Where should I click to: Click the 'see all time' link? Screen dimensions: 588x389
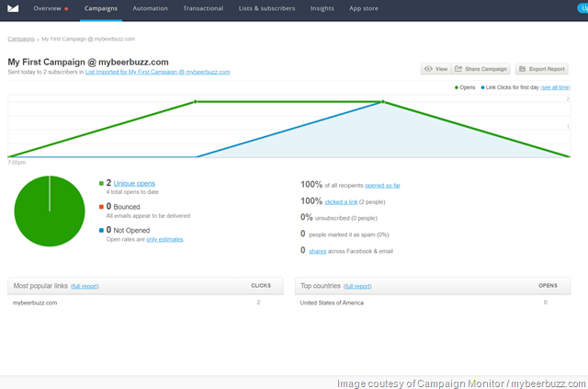pos(555,87)
